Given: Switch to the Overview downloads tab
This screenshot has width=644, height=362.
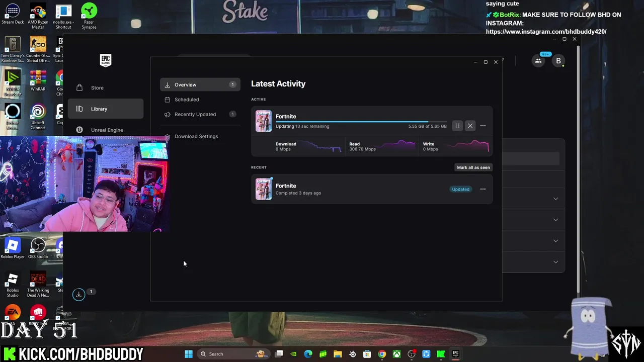Looking at the screenshot, I should 200,84.
